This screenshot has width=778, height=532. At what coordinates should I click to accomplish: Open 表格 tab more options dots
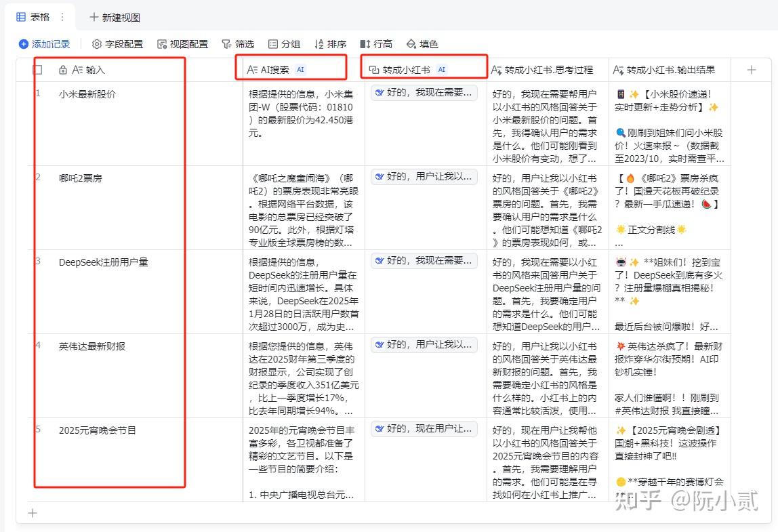62,17
